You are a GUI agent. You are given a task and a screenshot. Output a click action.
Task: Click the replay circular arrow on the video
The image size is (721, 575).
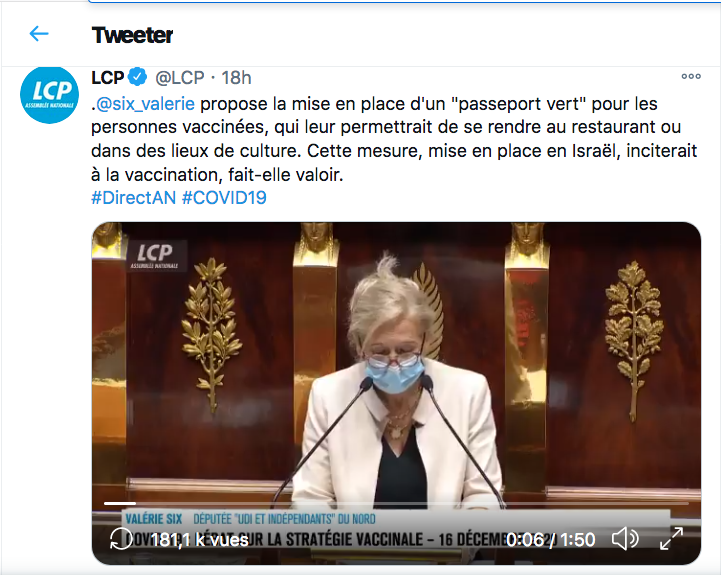(x=121, y=539)
